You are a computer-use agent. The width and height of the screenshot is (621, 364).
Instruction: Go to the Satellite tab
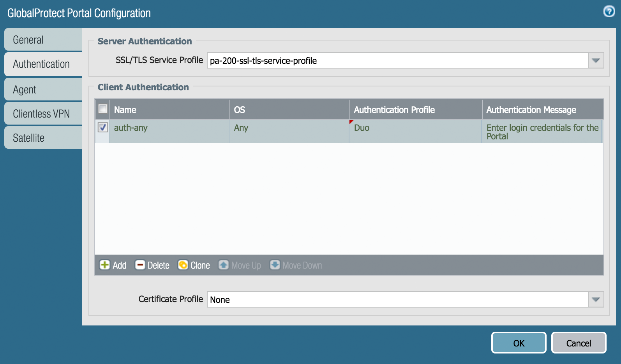[x=43, y=138]
